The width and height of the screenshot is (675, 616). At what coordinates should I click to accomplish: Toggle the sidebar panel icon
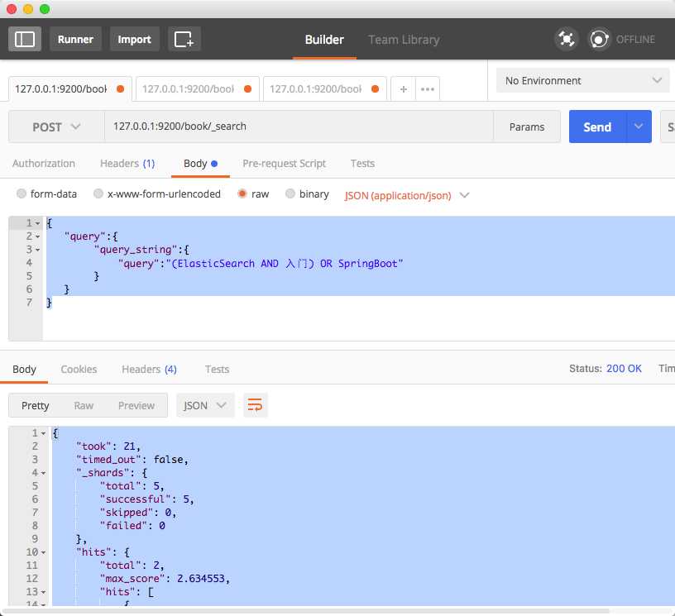point(25,39)
